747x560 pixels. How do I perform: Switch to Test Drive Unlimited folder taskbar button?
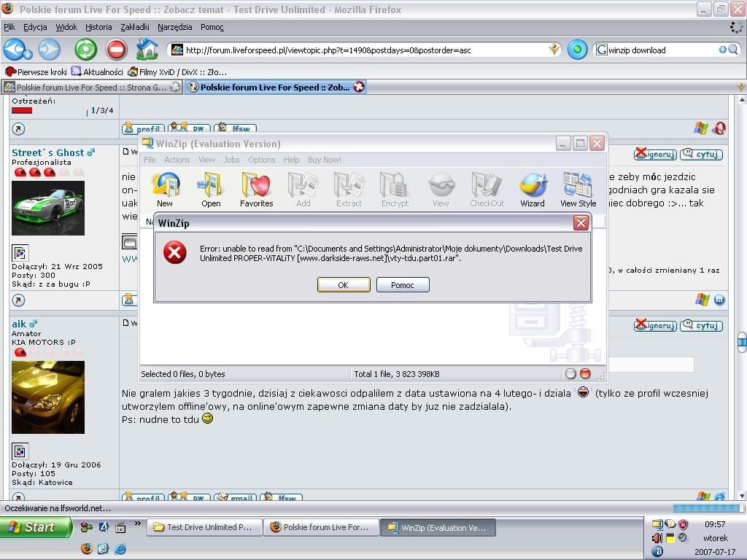205,527
